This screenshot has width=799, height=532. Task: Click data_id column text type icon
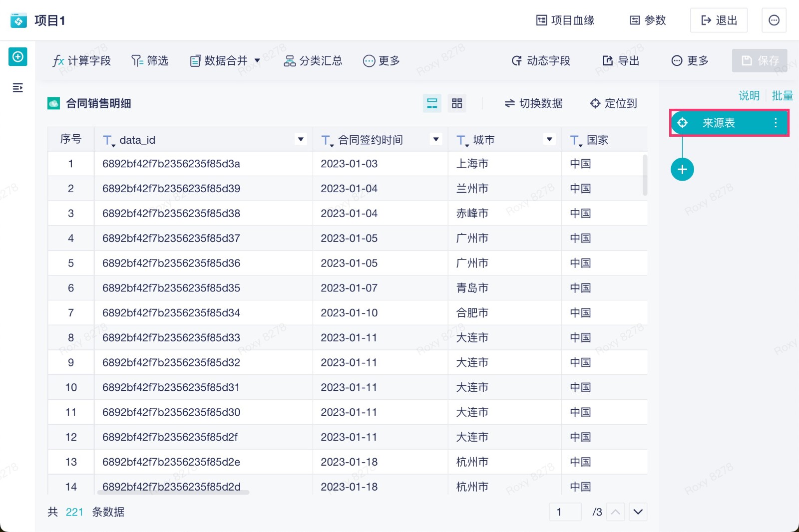click(x=108, y=141)
